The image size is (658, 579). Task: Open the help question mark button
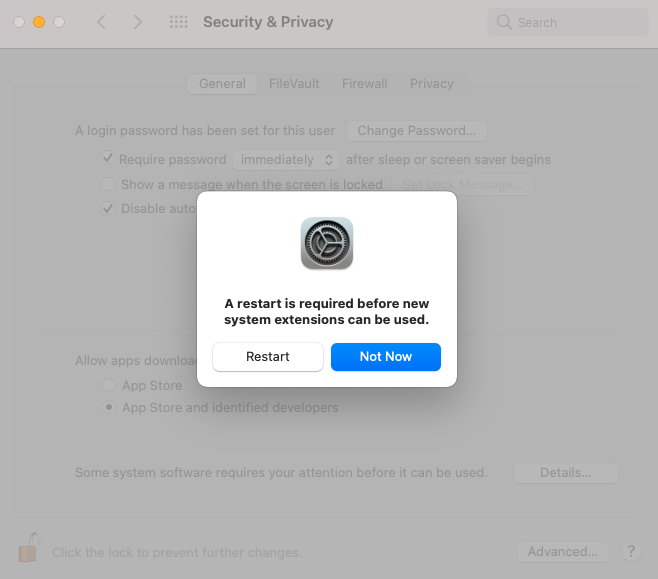point(631,551)
